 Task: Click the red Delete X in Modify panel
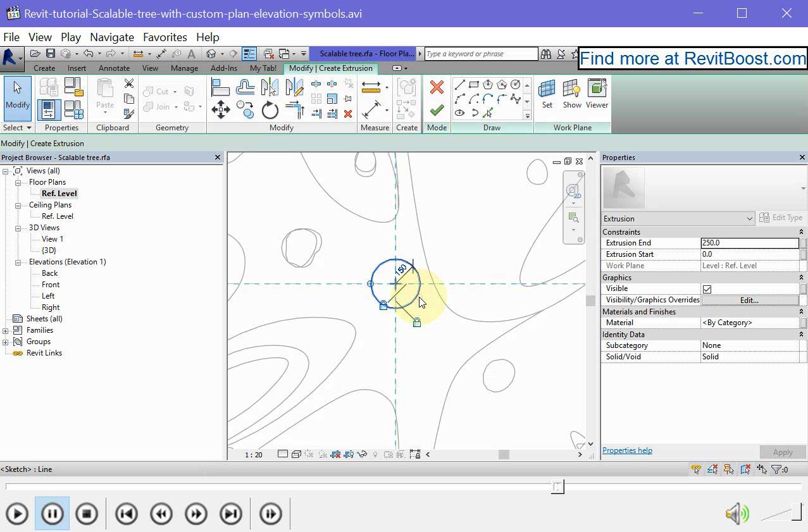pyautogui.click(x=347, y=114)
